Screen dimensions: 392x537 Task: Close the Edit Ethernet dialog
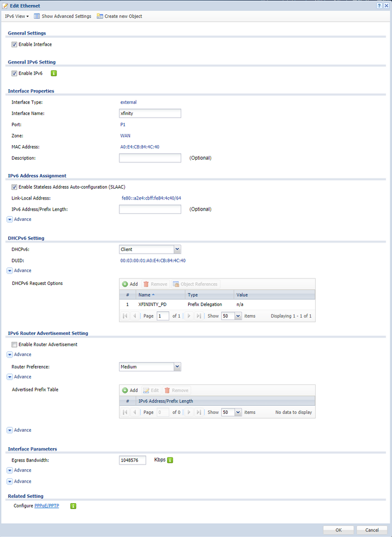pos(386,6)
